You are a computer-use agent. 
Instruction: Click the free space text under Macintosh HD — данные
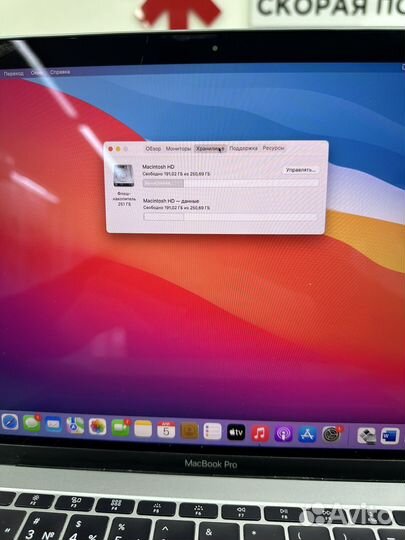[x=176, y=208]
